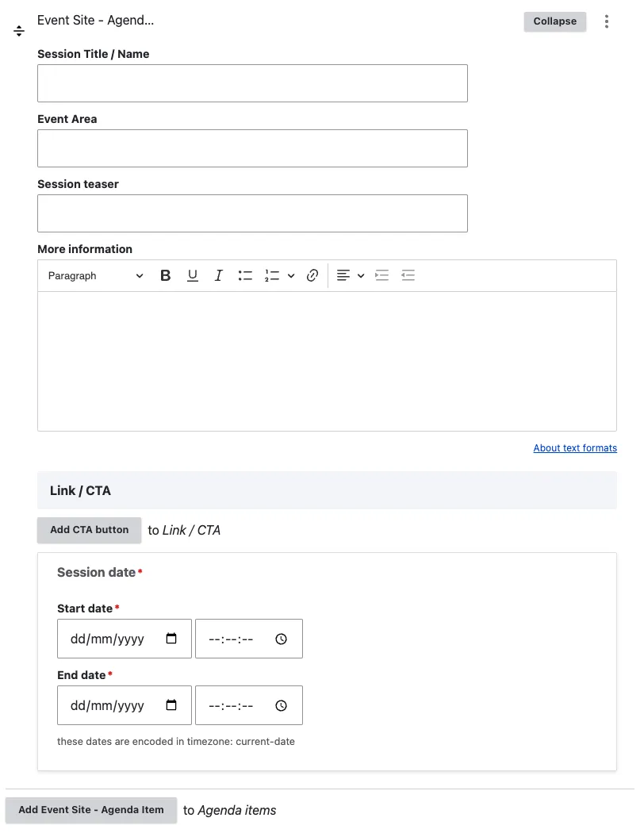Insert a link in editor

pos(312,276)
